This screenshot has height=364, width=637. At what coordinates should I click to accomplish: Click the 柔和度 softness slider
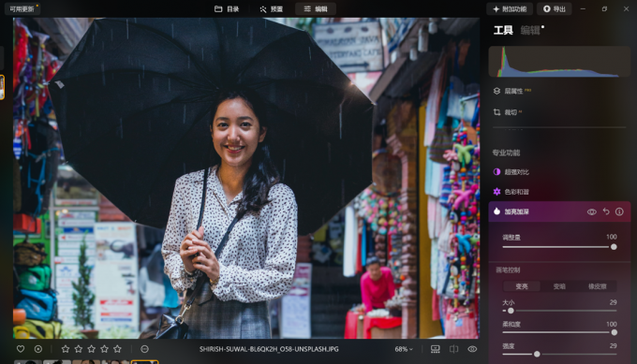(x=559, y=332)
